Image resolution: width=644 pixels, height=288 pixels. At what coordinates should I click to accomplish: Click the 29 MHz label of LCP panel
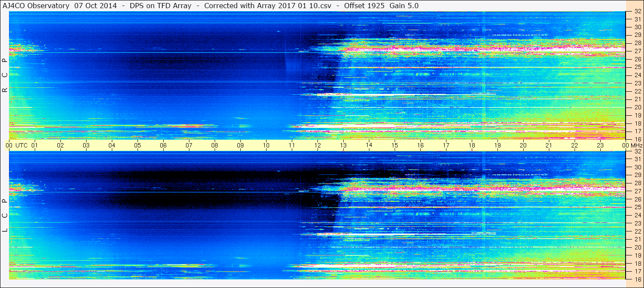coord(637,175)
